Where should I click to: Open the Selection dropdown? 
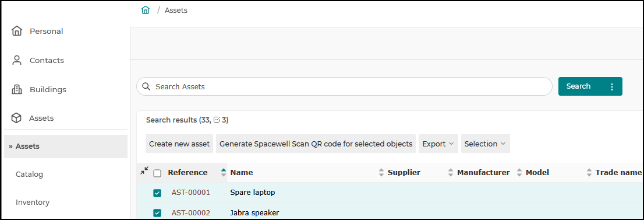[x=486, y=144]
